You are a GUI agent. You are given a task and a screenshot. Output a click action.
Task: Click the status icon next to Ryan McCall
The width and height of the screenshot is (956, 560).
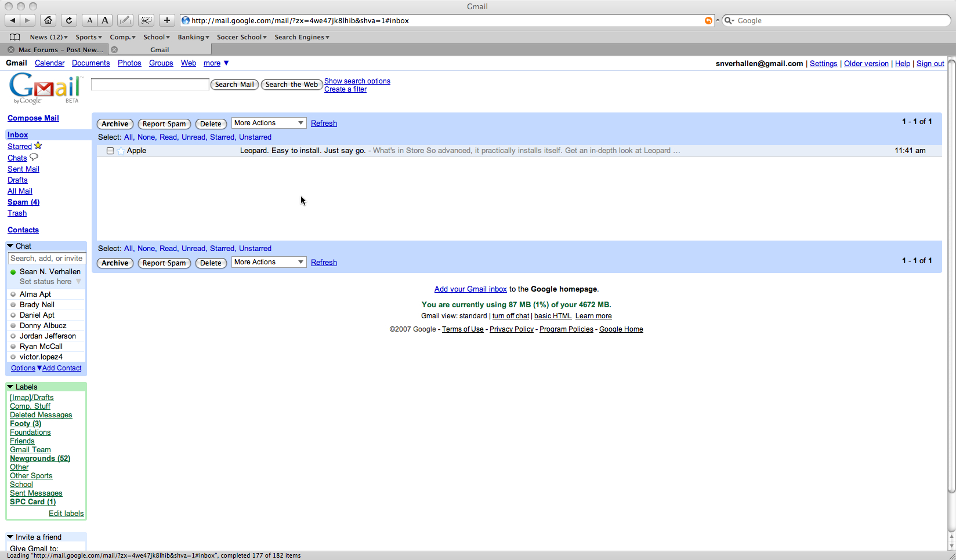coord(13,347)
